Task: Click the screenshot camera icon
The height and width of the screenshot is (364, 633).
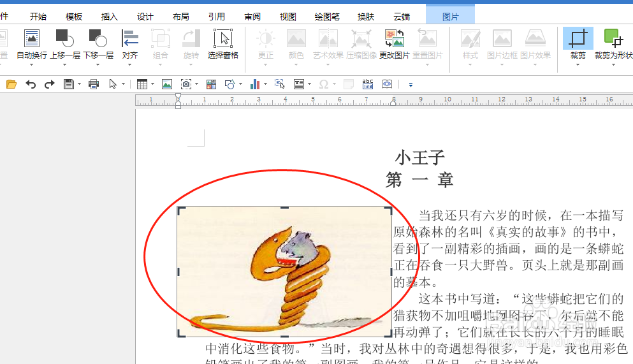Action: (186, 84)
